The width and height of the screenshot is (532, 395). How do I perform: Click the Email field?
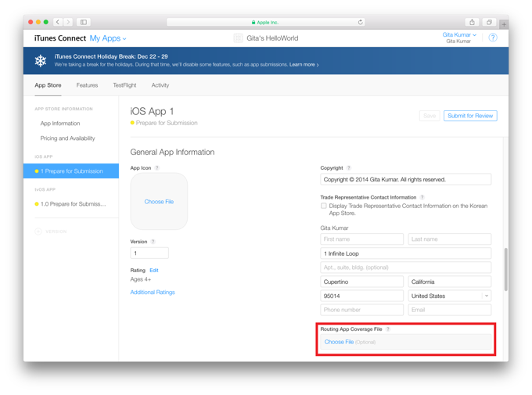coord(450,310)
